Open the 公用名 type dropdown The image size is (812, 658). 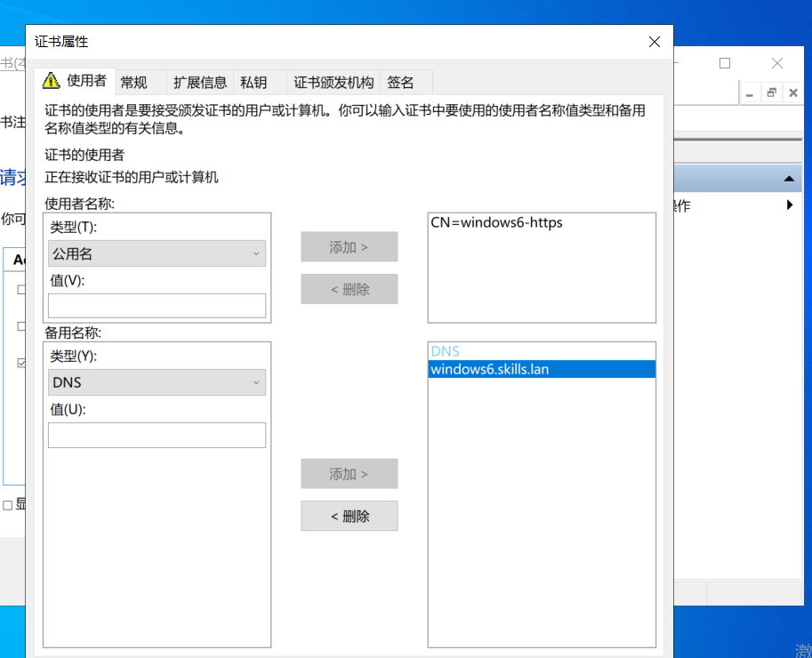(157, 253)
